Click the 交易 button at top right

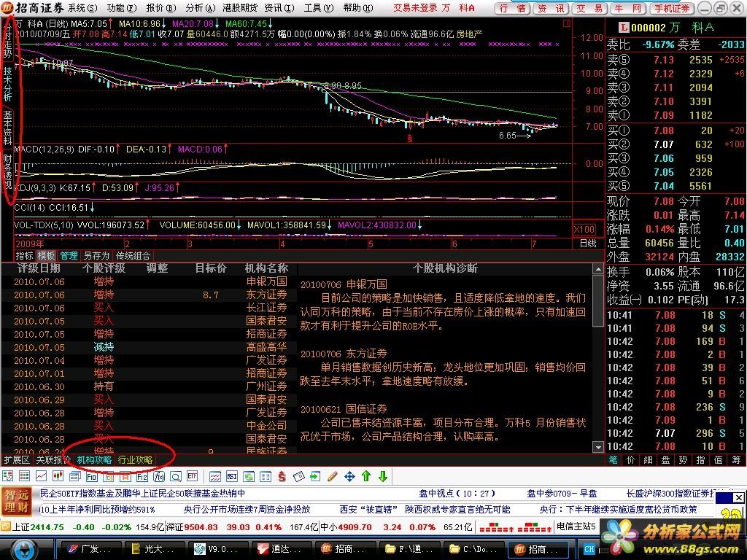pos(589,8)
